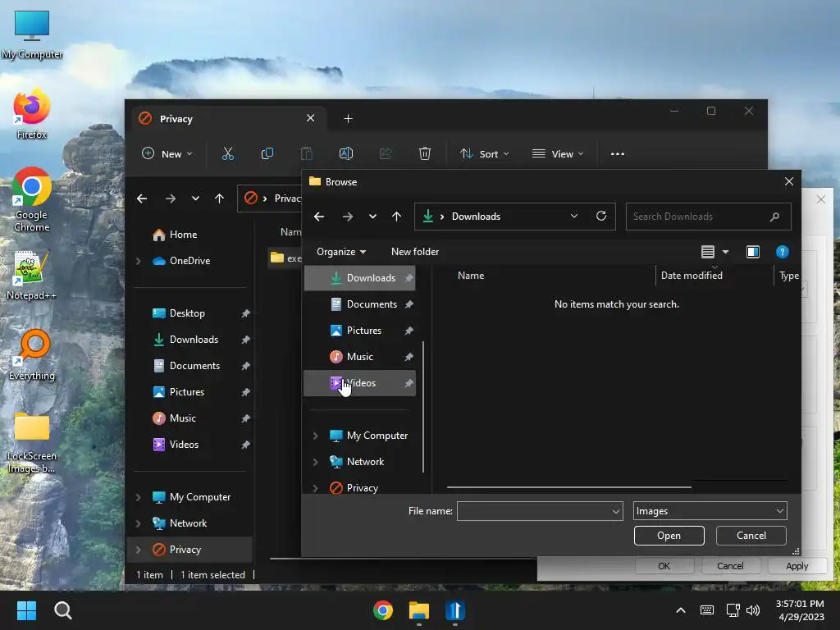Image resolution: width=840 pixels, height=630 pixels.
Task: Select Firefox desktop shortcut
Action: 32,115
